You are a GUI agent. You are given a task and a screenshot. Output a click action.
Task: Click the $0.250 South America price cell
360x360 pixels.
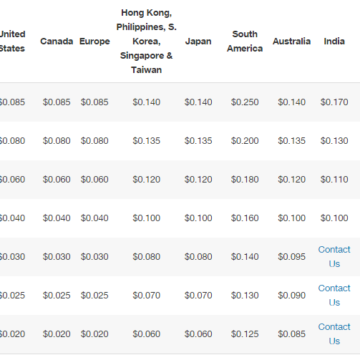click(245, 102)
